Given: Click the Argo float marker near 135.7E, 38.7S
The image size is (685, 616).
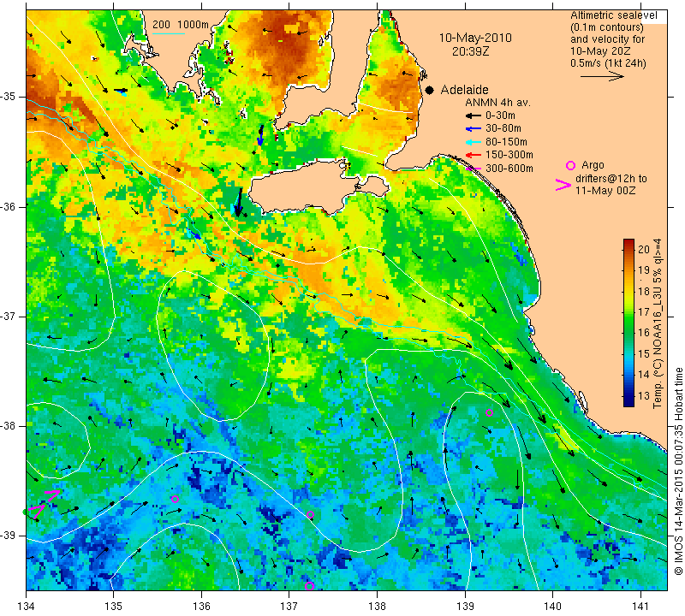Looking at the screenshot, I should click(176, 499).
